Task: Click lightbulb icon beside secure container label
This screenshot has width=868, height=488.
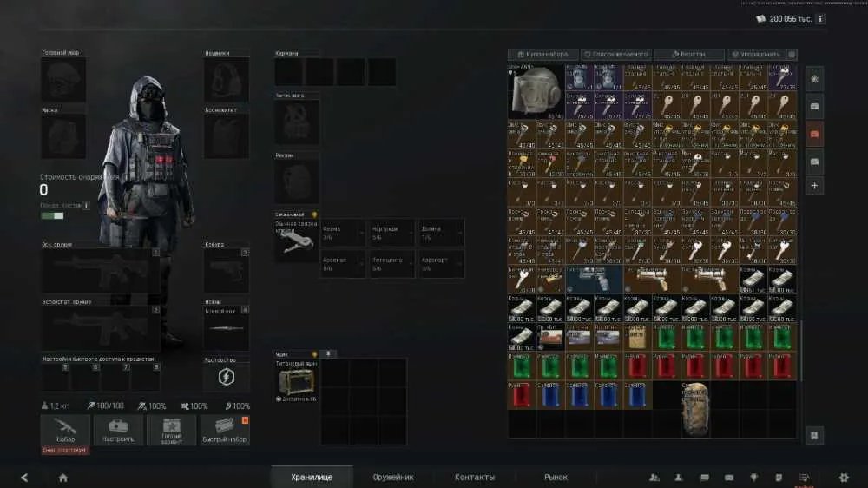Action: click(x=314, y=214)
